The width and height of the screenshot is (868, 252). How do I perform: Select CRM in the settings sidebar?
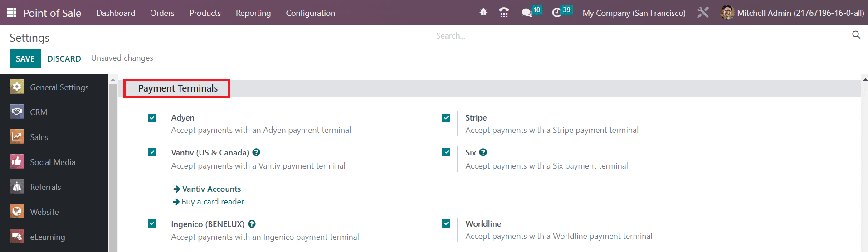coord(39,112)
